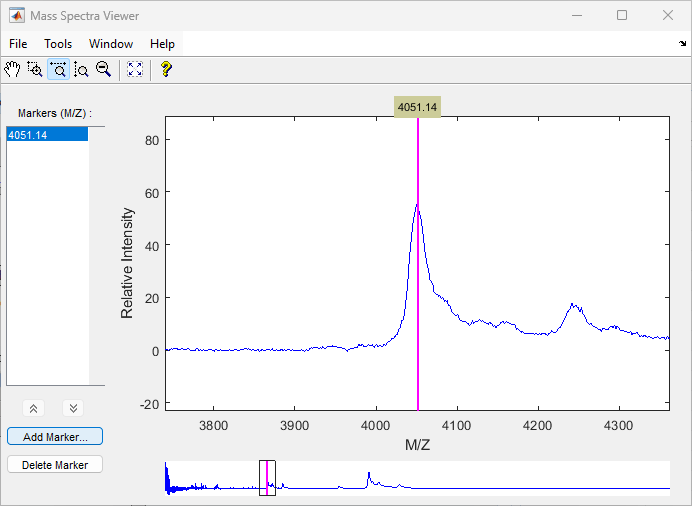
Task: Open the Help menu
Action: point(162,44)
